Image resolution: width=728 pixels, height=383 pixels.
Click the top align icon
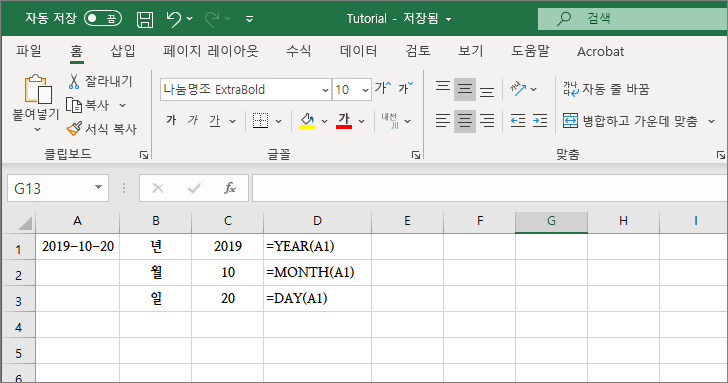point(442,86)
